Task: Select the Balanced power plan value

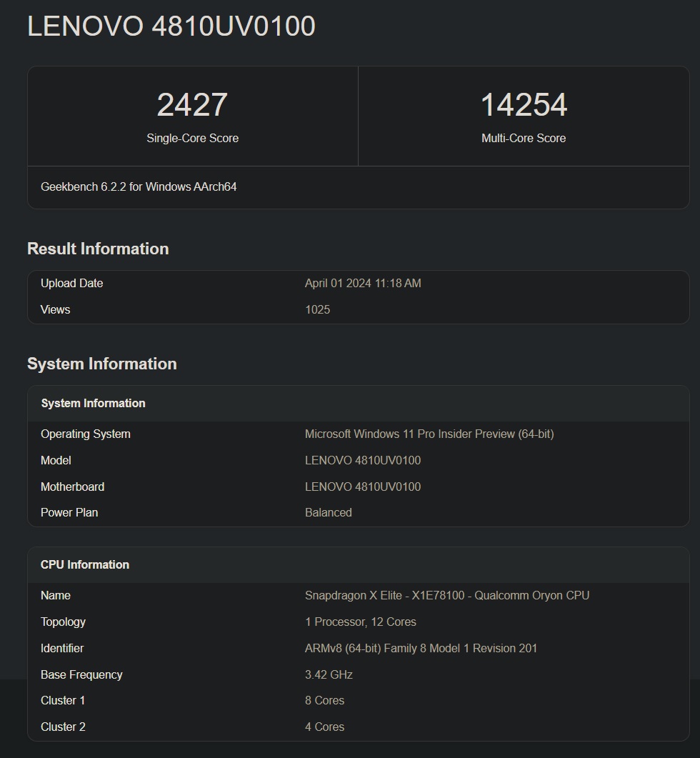Action: point(329,512)
